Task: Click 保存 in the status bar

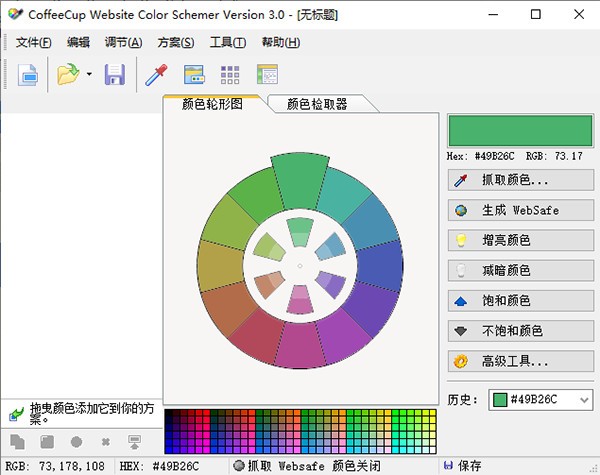Action: (x=468, y=466)
